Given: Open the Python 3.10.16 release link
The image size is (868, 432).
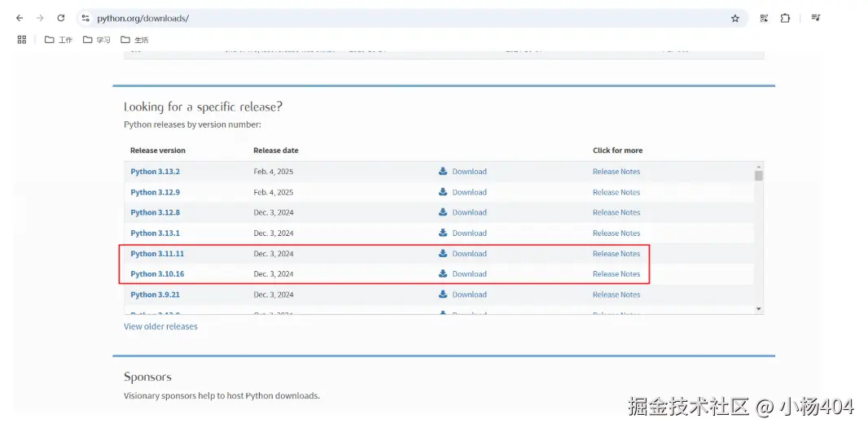Looking at the screenshot, I should [x=157, y=274].
